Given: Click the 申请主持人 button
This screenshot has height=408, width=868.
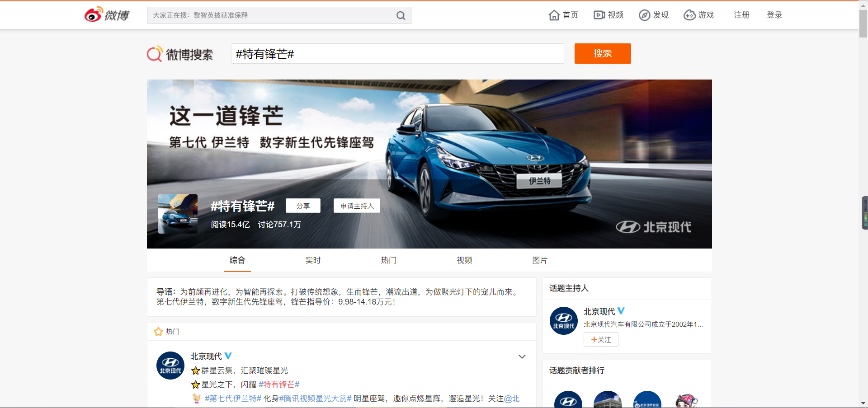Looking at the screenshot, I should coord(357,206).
